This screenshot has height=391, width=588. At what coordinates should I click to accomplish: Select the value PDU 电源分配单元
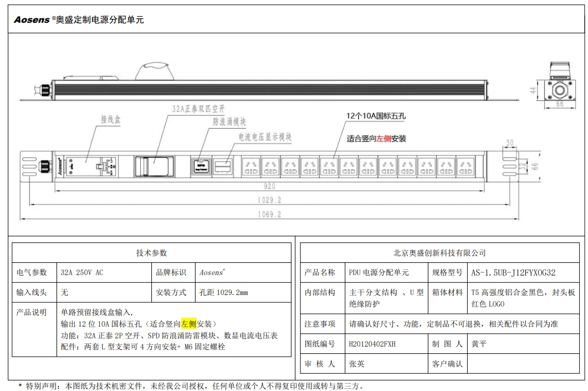click(379, 272)
